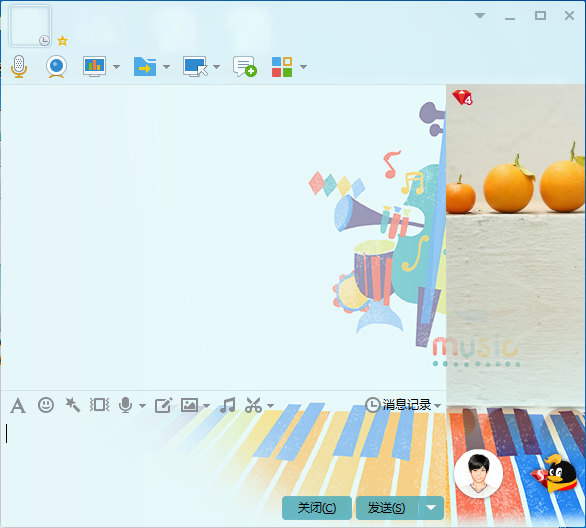Click the 关闭(C) button
586x528 pixels.
click(317, 508)
